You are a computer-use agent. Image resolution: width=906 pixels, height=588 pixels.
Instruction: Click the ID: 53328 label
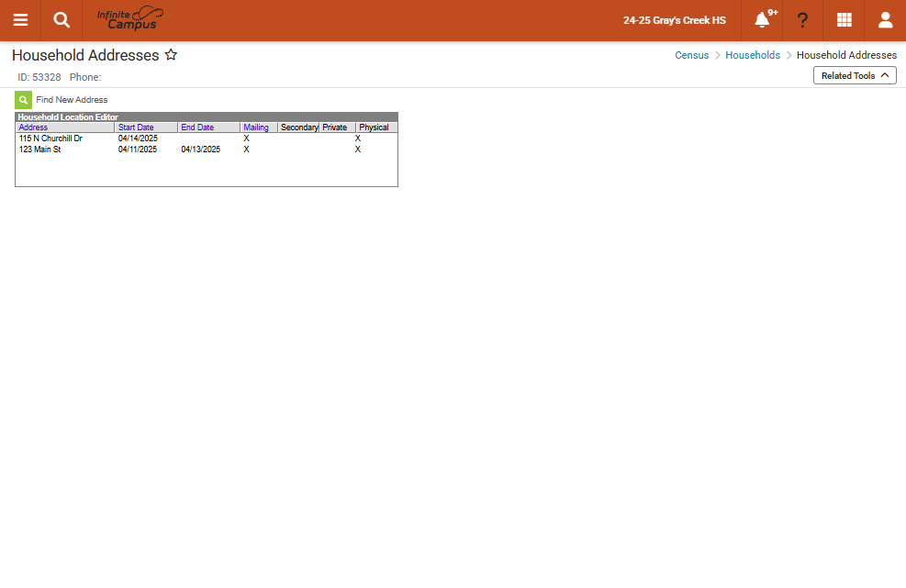[x=39, y=77]
